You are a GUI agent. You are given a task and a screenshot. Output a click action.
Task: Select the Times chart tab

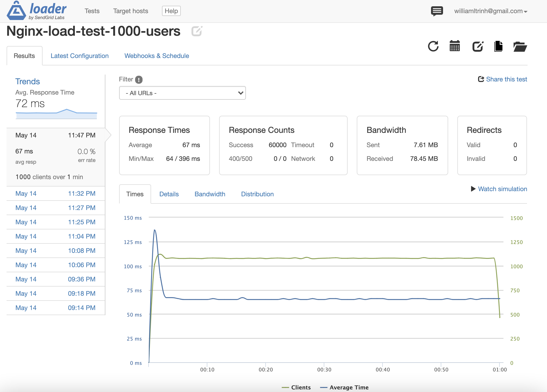point(135,194)
